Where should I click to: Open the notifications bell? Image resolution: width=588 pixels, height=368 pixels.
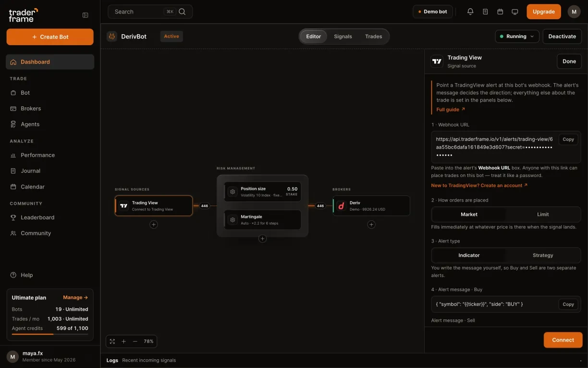(x=470, y=12)
